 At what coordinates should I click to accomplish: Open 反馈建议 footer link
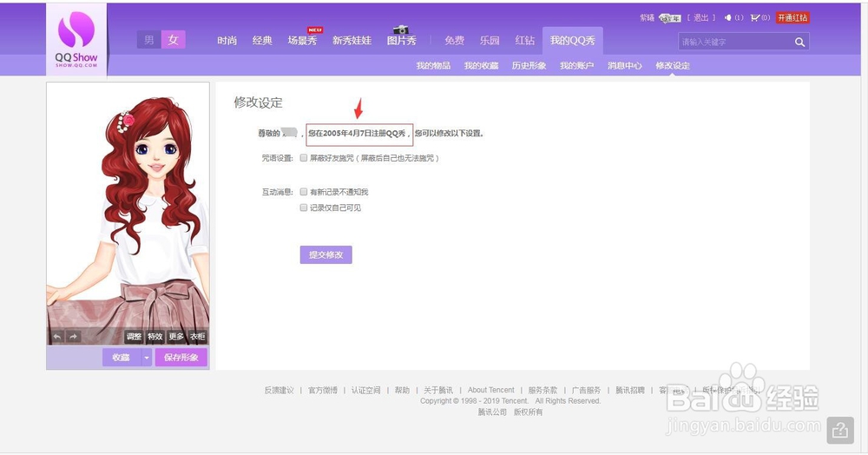(279, 390)
